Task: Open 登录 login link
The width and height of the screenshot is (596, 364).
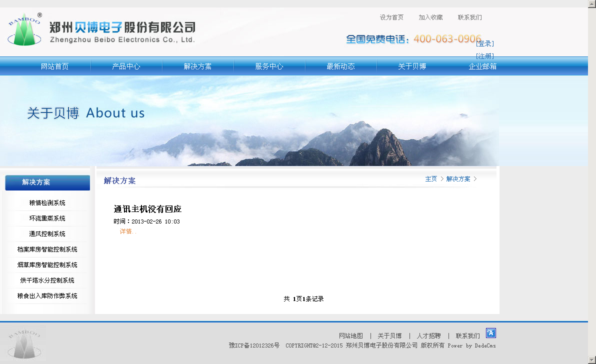Action: coord(484,43)
